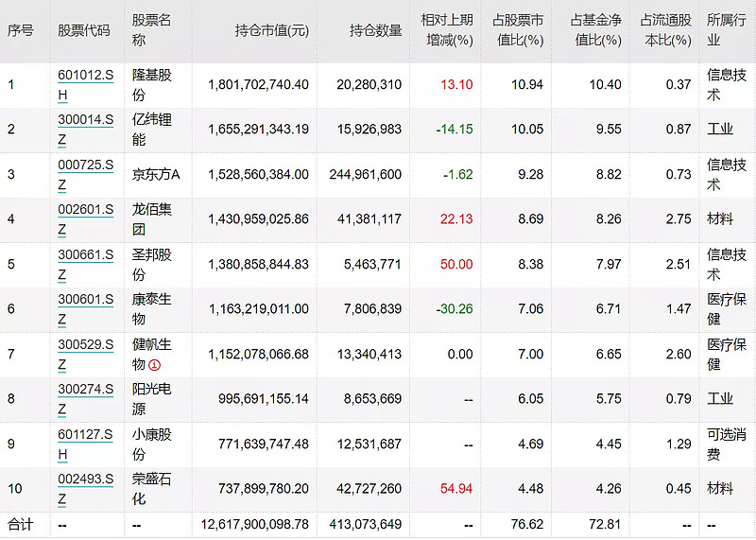The width and height of the screenshot is (756, 540).
Task: Click the 股票名称 column header
Action: click(151, 30)
